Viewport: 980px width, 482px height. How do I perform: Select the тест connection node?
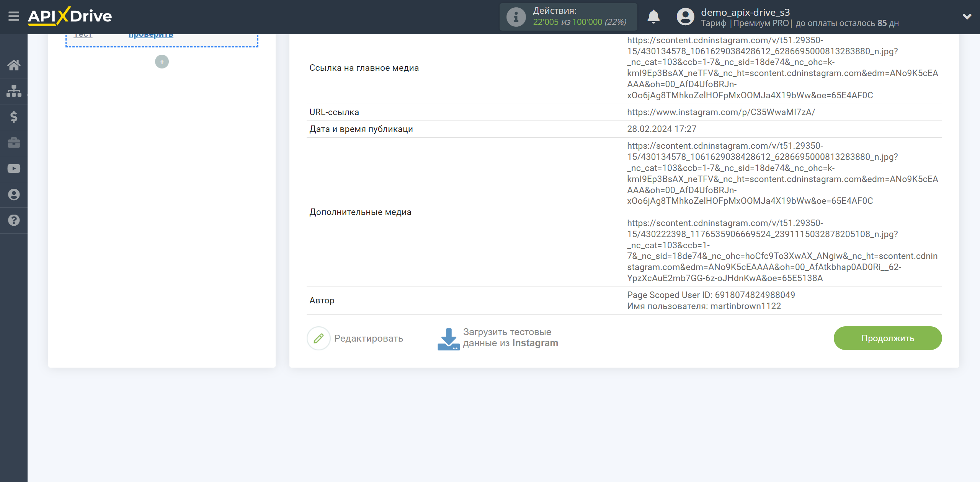coord(83,34)
